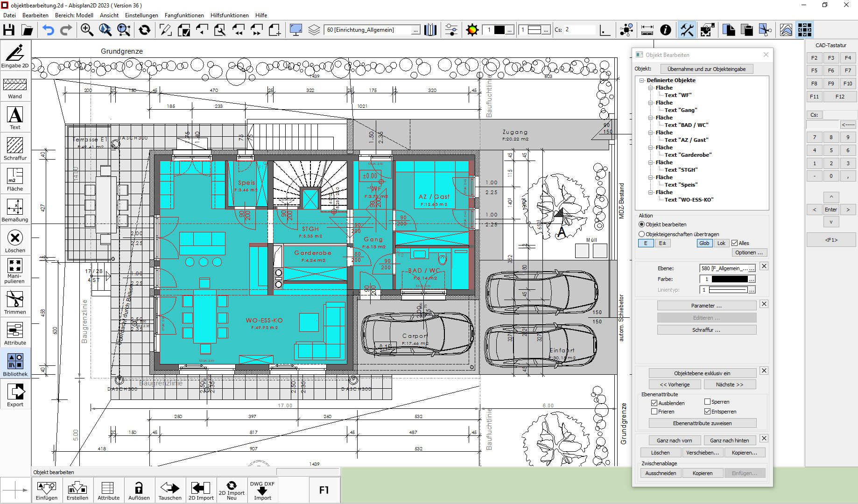The image size is (858, 504).
Task: Open the Linientyp selector ellipsis button
Action: (x=752, y=290)
